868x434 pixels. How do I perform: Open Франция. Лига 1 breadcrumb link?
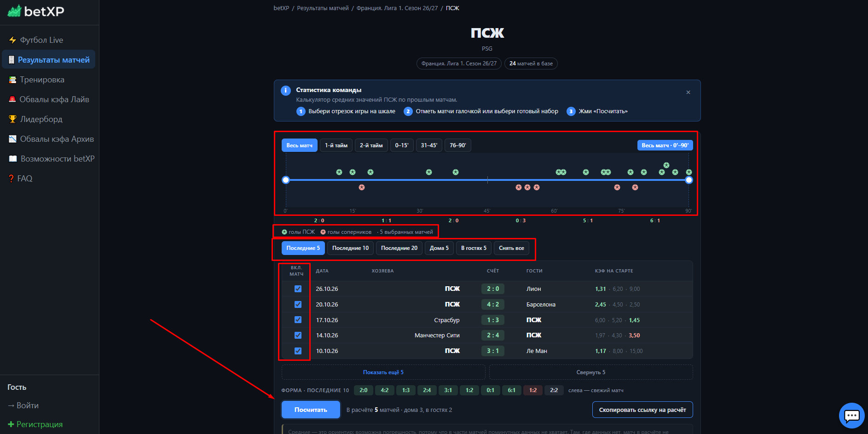pyautogui.click(x=397, y=8)
